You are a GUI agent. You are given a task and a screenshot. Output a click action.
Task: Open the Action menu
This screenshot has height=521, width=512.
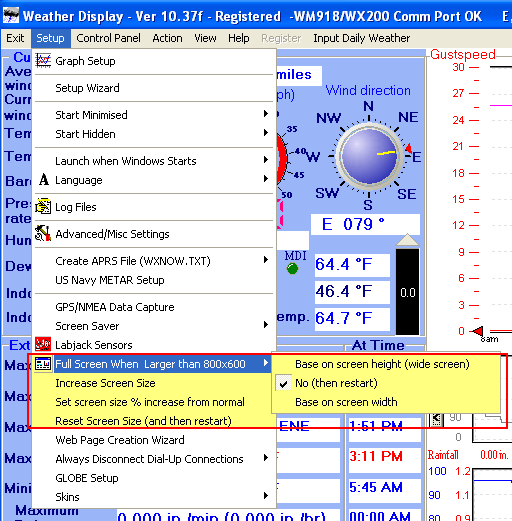click(x=167, y=38)
